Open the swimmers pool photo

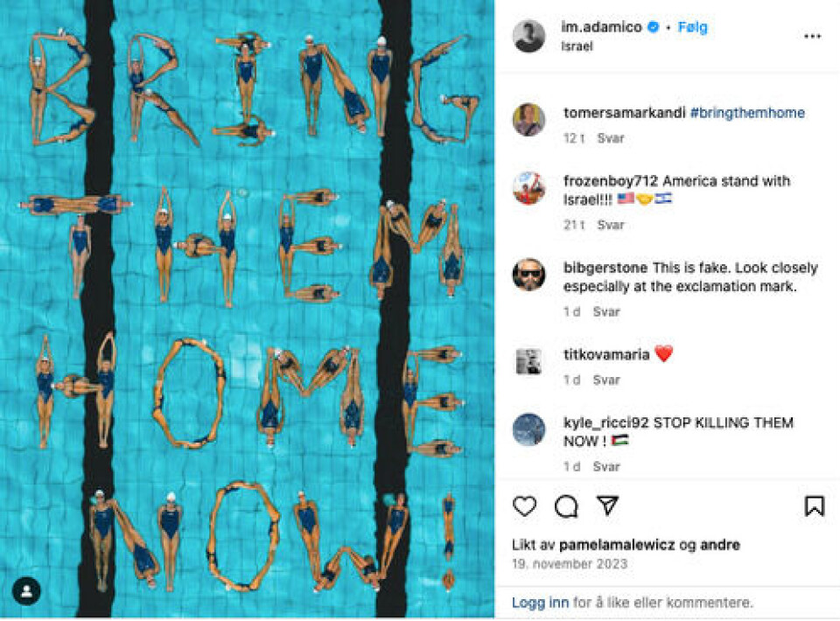(247, 309)
